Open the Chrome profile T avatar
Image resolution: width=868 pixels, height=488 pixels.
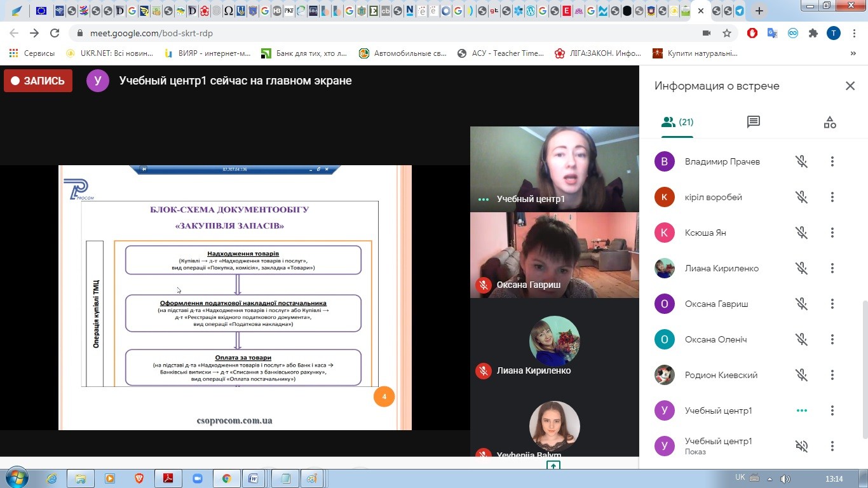coord(834,33)
